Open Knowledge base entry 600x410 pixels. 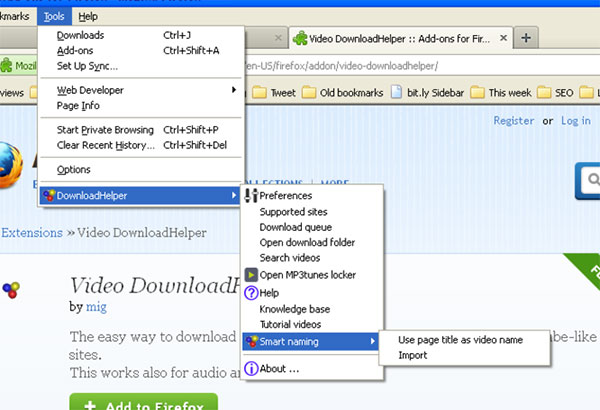(x=312, y=309)
